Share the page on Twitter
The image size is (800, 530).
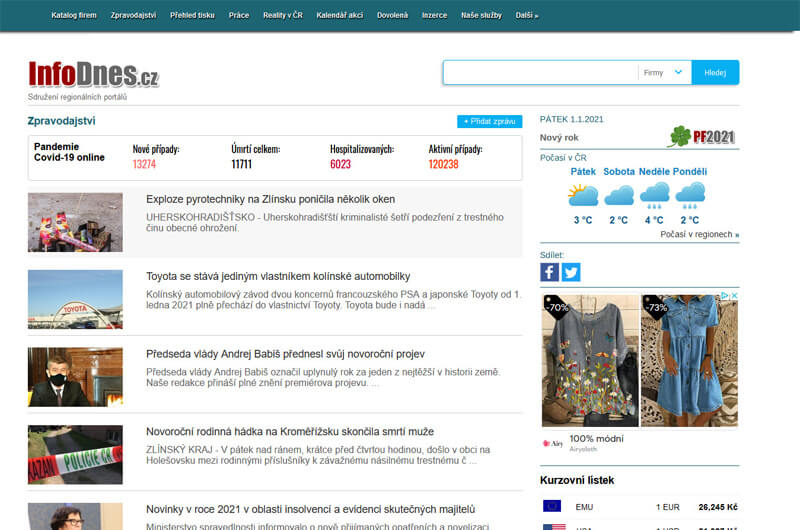pyautogui.click(x=570, y=272)
